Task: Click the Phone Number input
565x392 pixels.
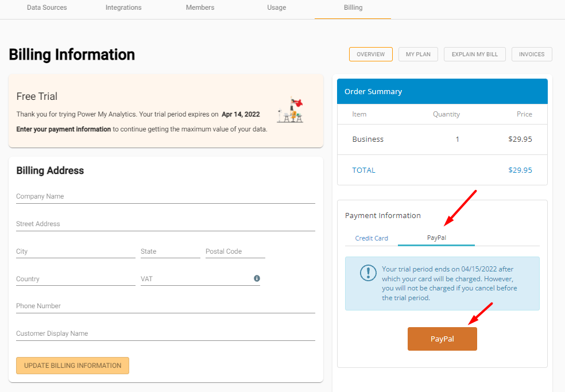Action: pyautogui.click(x=165, y=306)
